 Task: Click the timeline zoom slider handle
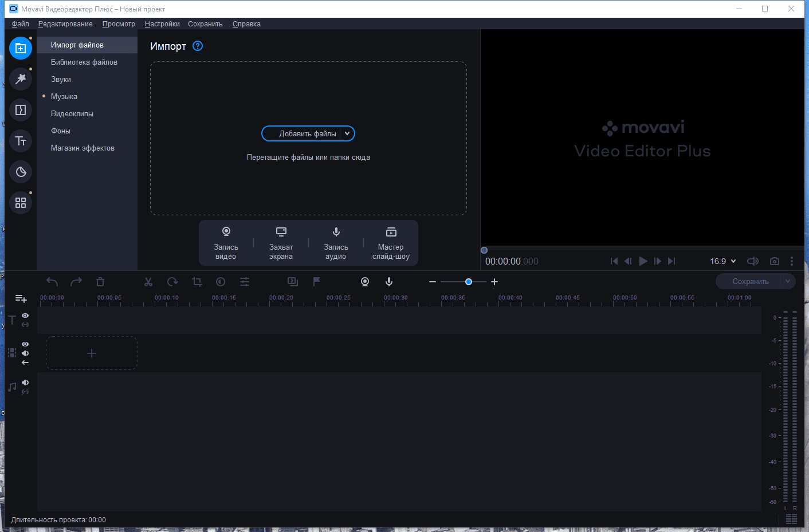tap(469, 282)
